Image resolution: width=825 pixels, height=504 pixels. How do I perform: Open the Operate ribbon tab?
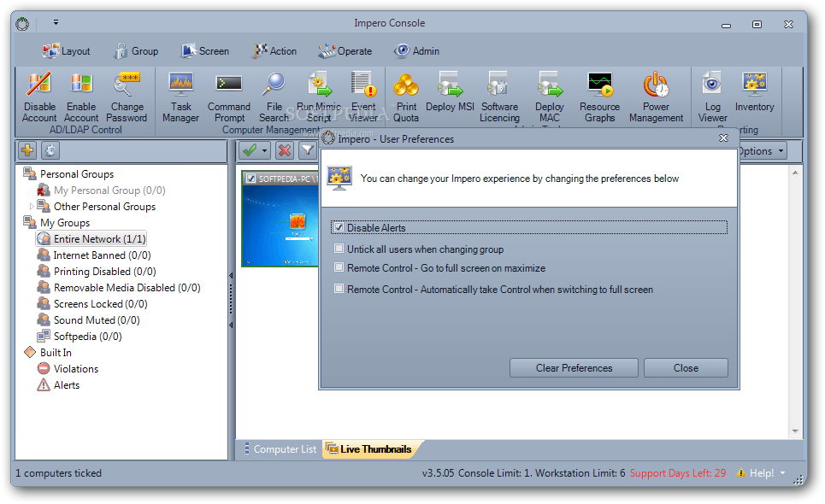click(345, 51)
